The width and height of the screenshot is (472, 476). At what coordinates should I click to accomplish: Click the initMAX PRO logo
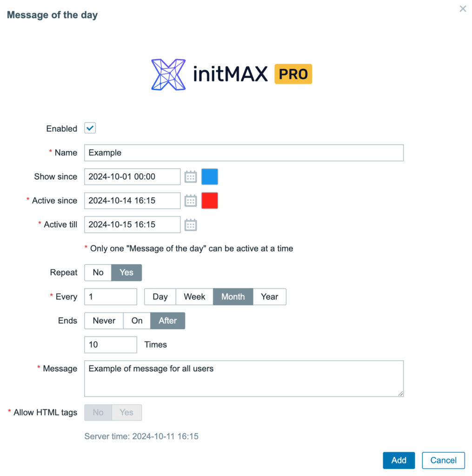[x=232, y=74]
